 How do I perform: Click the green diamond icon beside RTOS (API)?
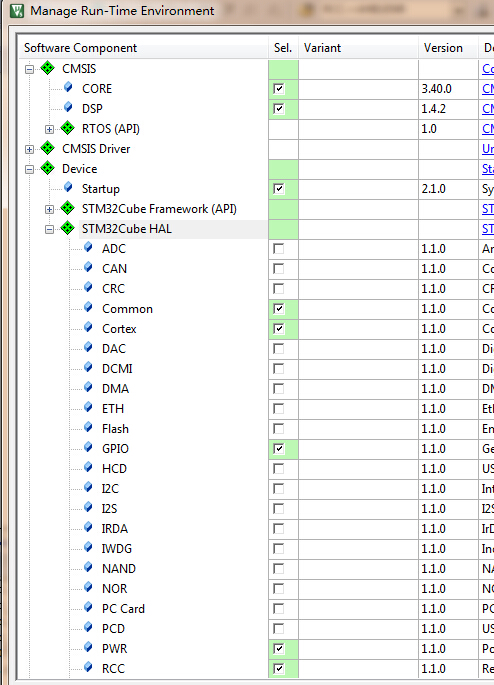pos(68,128)
